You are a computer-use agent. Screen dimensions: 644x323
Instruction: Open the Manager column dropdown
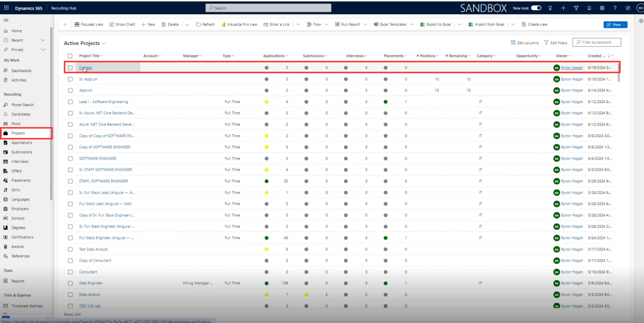coord(201,56)
